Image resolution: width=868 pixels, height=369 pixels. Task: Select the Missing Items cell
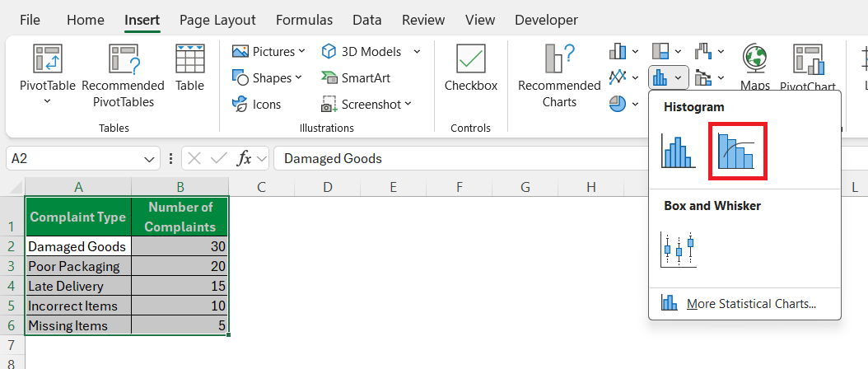pyautogui.click(x=78, y=325)
